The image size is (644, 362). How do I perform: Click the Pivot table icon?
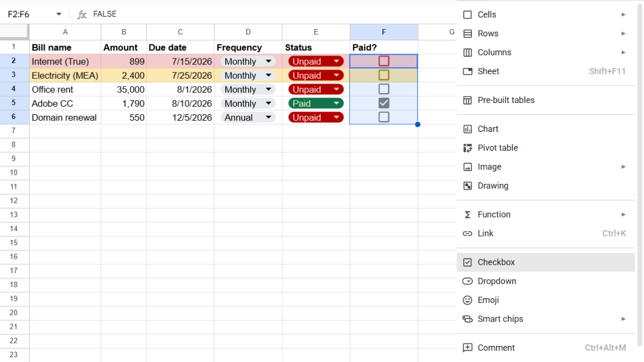[x=467, y=148]
